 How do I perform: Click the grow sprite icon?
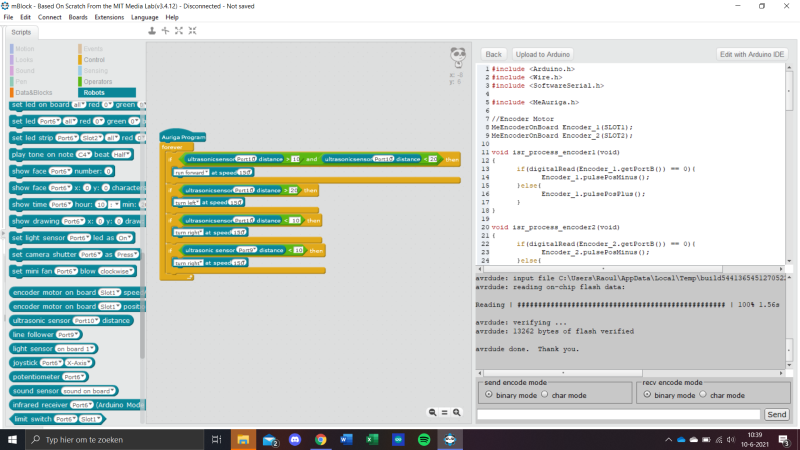click(178, 30)
